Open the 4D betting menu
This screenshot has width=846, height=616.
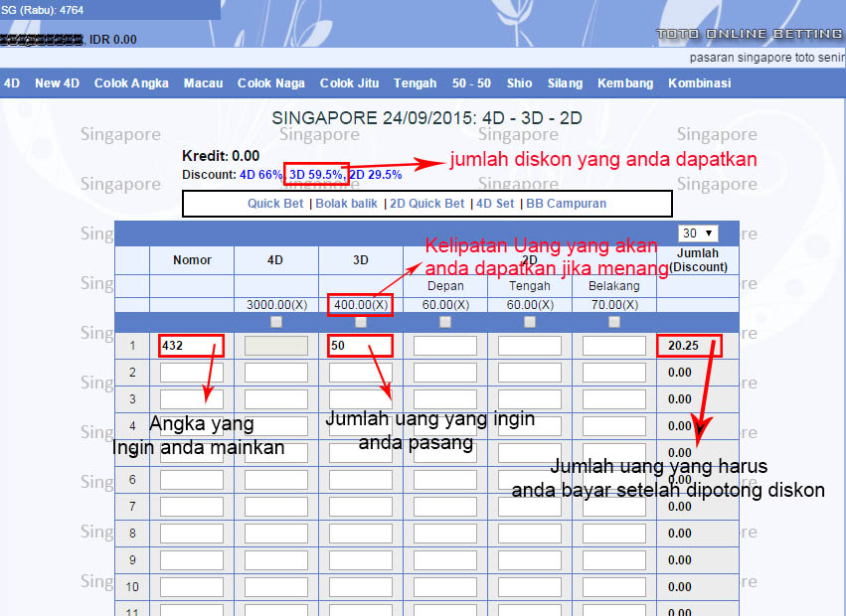coord(11,83)
